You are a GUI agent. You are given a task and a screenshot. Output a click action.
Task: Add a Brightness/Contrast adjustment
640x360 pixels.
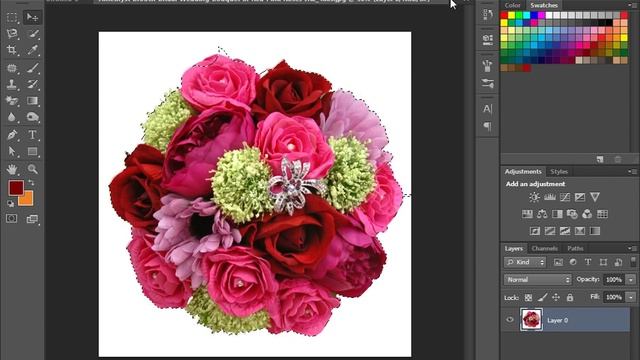[534, 197]
